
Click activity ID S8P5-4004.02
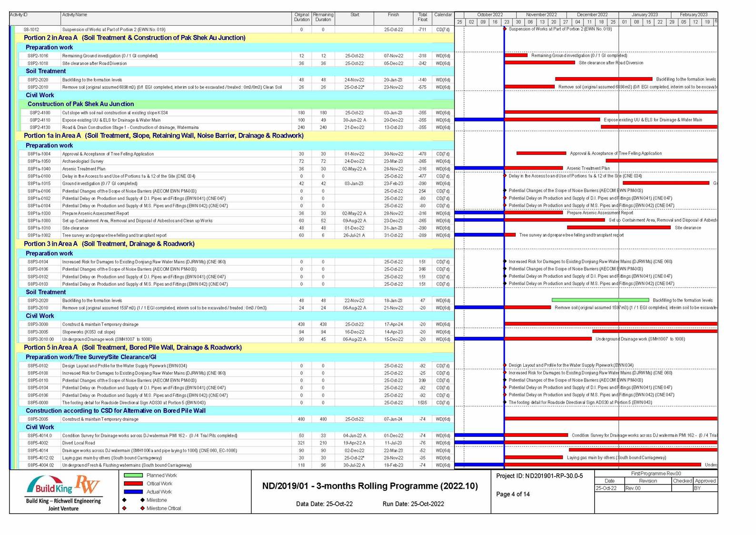pyautogui.click(x=41, y=465)
